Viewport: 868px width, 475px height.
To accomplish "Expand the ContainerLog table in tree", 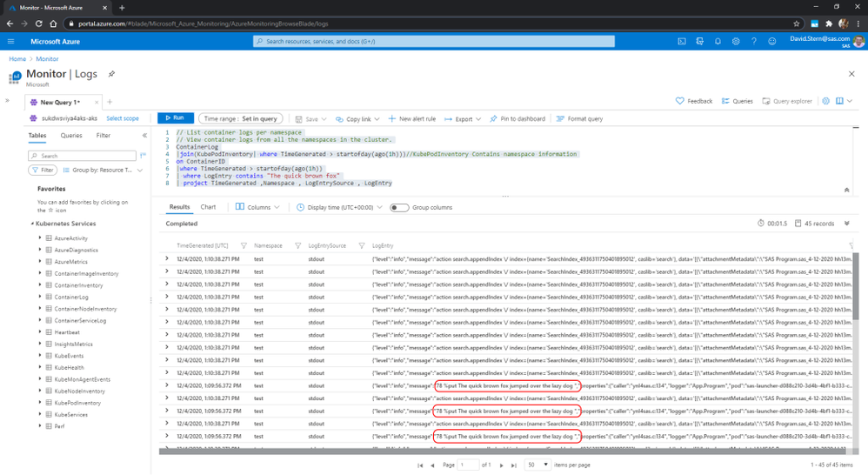I will 40,297.
